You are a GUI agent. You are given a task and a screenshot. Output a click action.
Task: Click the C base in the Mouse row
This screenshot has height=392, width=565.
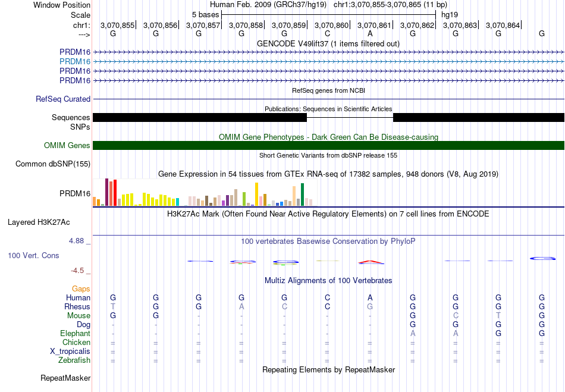coord(456,316)
